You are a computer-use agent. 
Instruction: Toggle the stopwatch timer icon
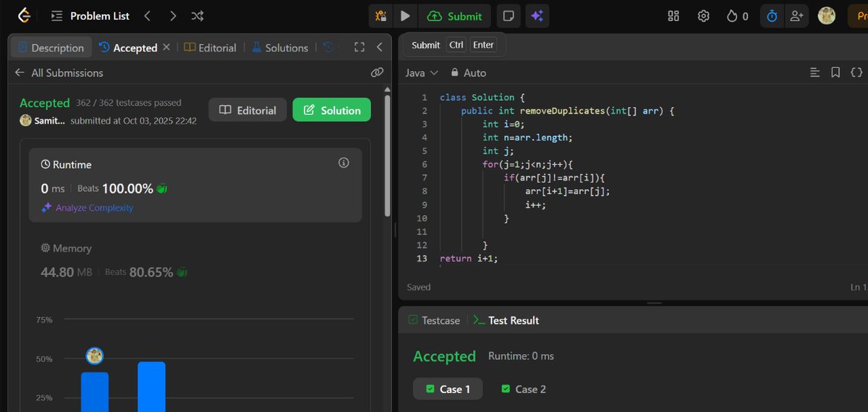pyautogui.click(x=772, y=16)
